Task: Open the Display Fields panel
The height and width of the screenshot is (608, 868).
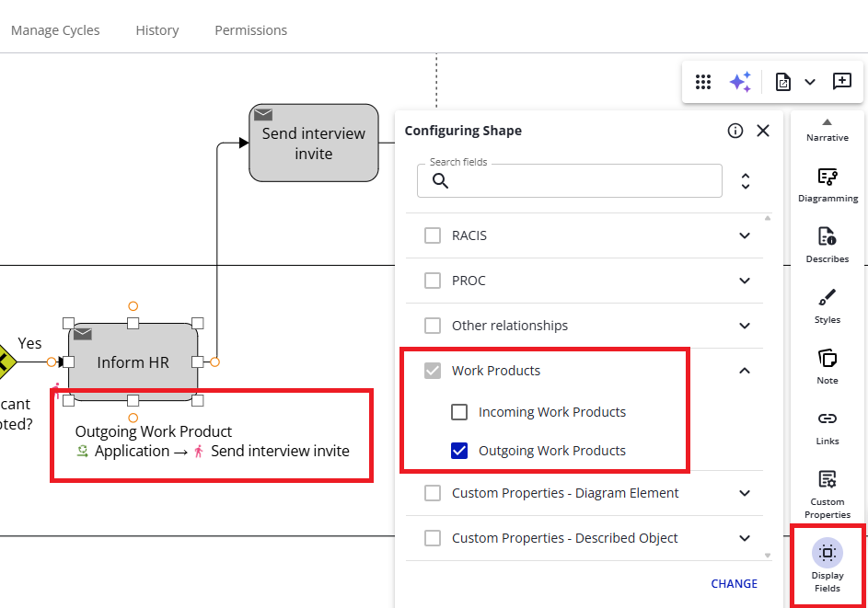Action: click(827, 565)
